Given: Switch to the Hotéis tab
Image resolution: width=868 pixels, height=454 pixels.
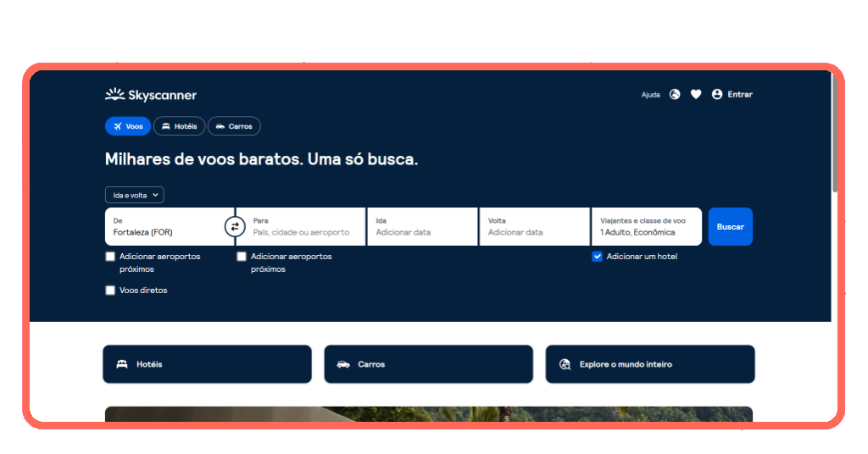Looking at the screenshot, I should tap(180, 126).
